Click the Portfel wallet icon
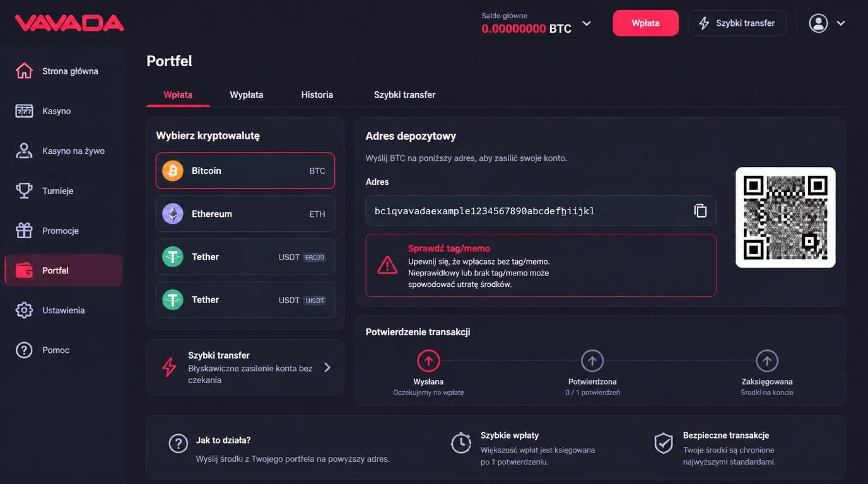Image resolution: width=868 pixels, height=484 pixels. click(24, 270)
